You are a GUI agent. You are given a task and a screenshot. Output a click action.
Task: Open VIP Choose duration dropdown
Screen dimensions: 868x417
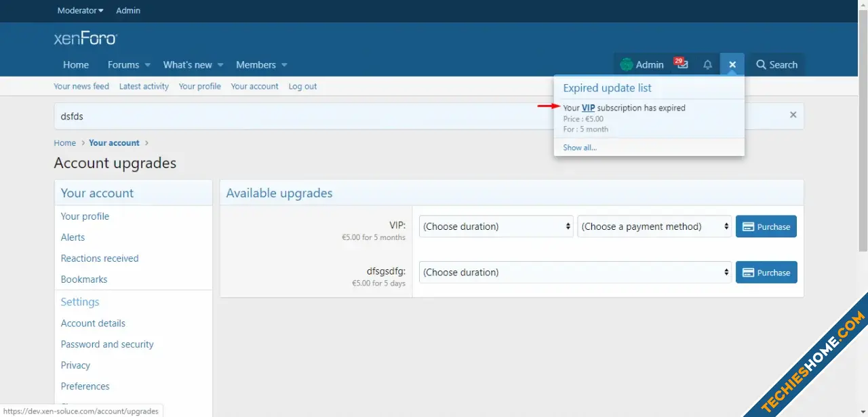[x=496, y=226]
